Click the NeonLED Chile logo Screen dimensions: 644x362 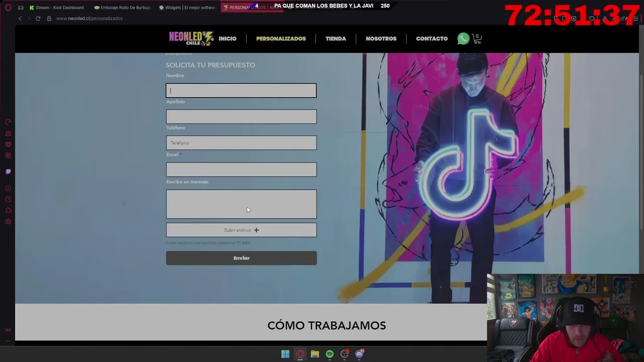191,39
